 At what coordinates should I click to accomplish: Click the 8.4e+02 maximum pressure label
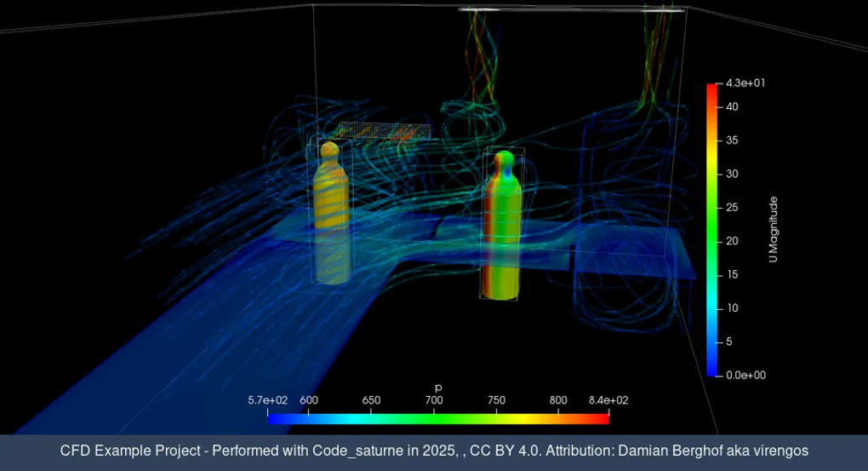tap(608, 400)
